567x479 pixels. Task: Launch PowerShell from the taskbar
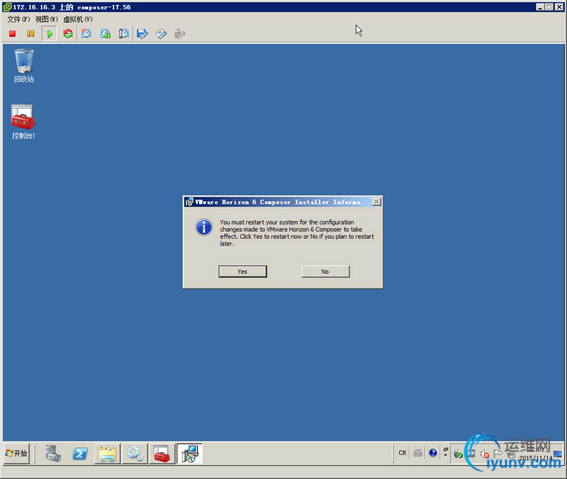(80, 453)
